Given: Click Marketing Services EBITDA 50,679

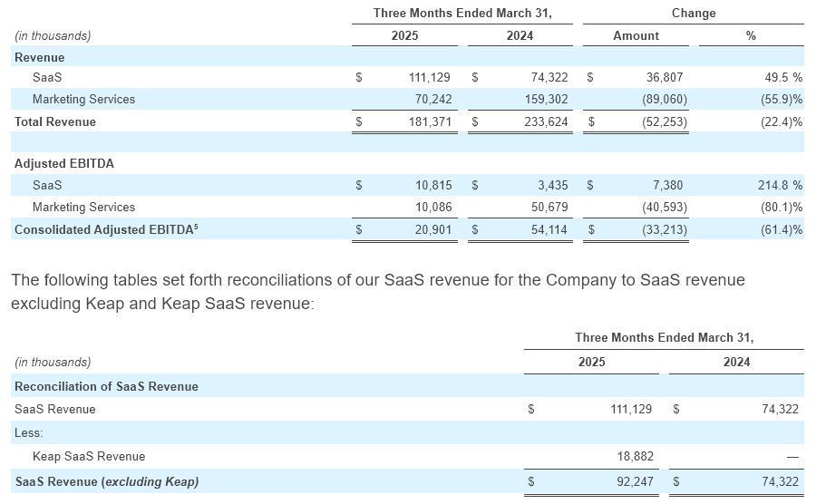Looking at the screenshot, I should click(x=549, y=208).
